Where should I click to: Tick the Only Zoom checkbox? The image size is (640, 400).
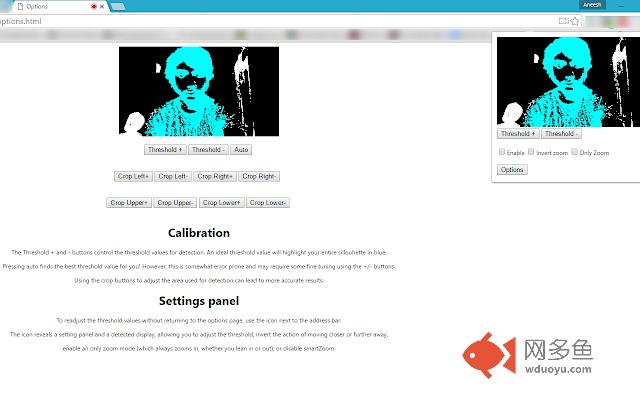[574, 152]
